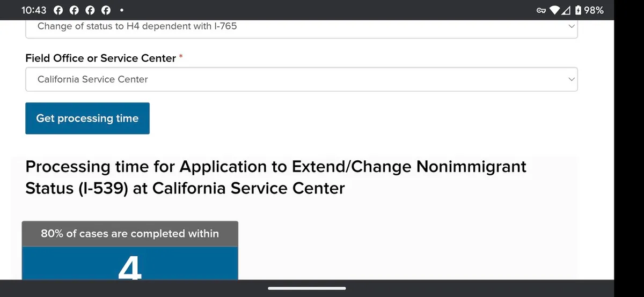Tap the Wi-Fi signal status icon
The image size is (644, 297).
pos(555,10)
